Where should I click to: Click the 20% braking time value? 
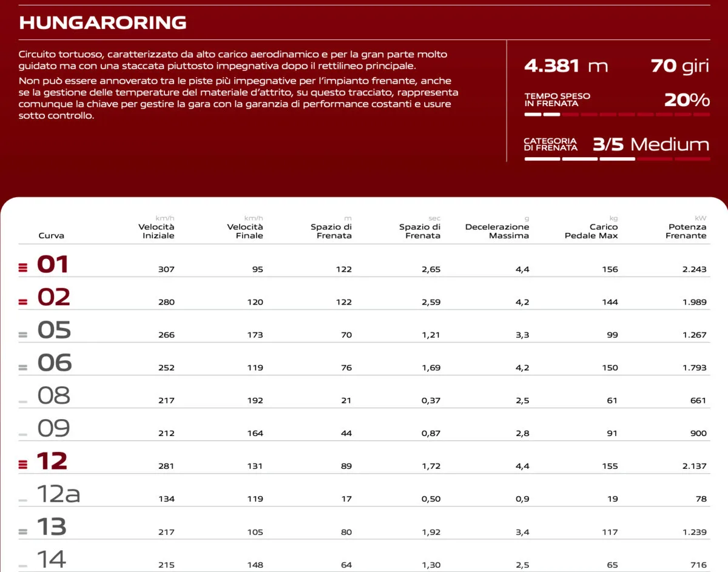(x=687, y=100)
